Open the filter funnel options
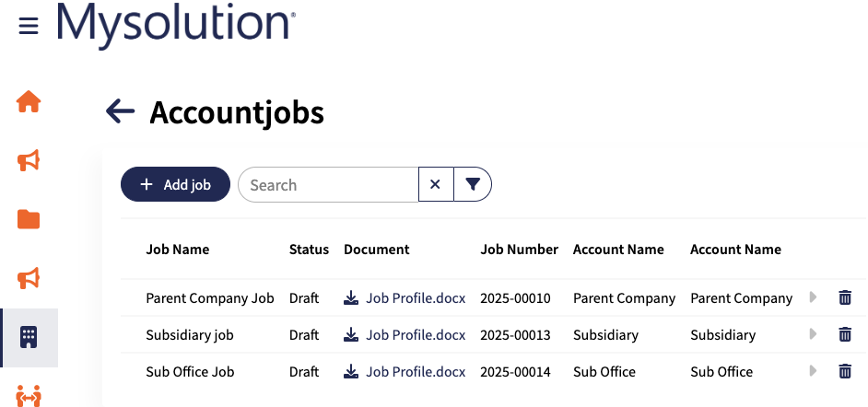Viewport: 868px width, 407px height. click(473, 185)
